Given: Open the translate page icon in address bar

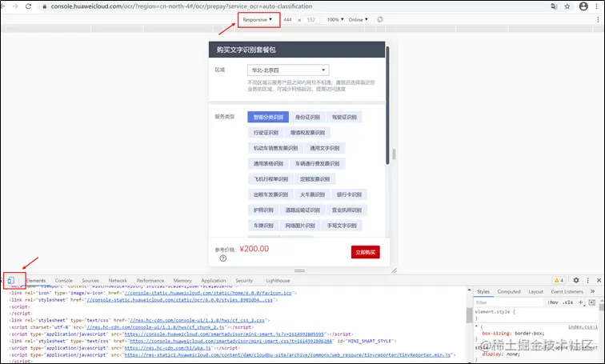Looking at the screenshot, I should 554,6.
